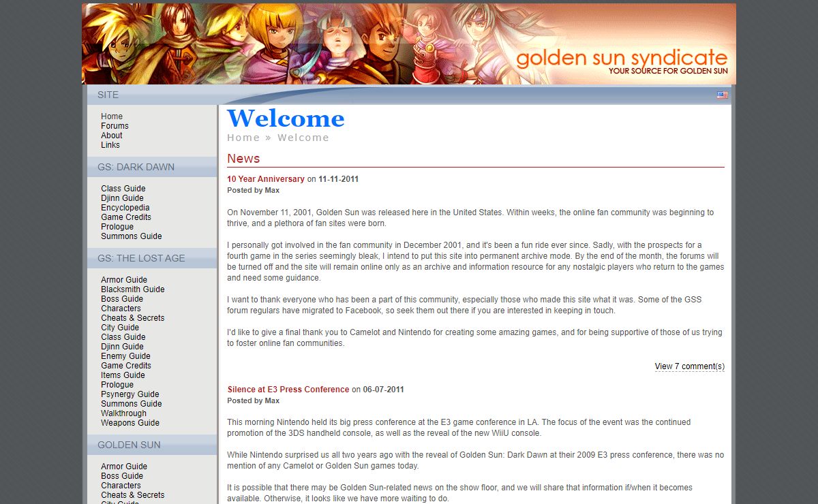Open Golden Sun Characters page
This screenshot has width=818, height=504.
121,486
